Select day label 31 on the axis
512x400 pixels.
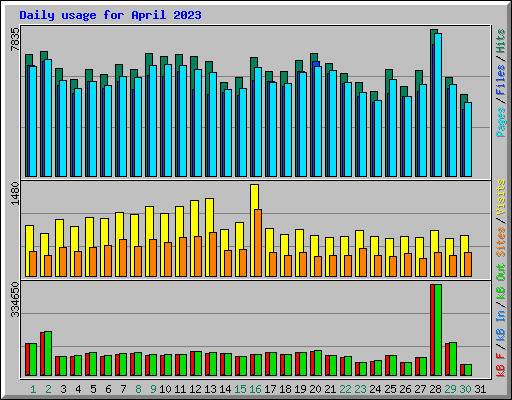point(480,389)
